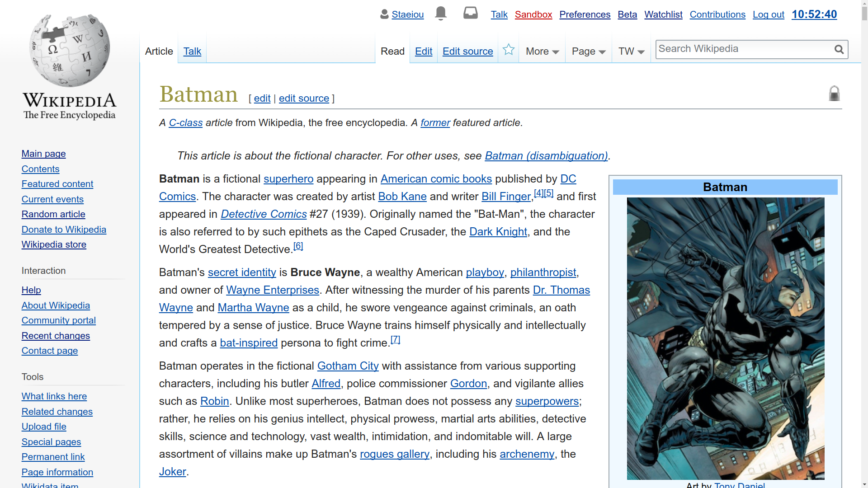
Task: Add Batman to watchlist with the star icon
Action: (509, 50)
